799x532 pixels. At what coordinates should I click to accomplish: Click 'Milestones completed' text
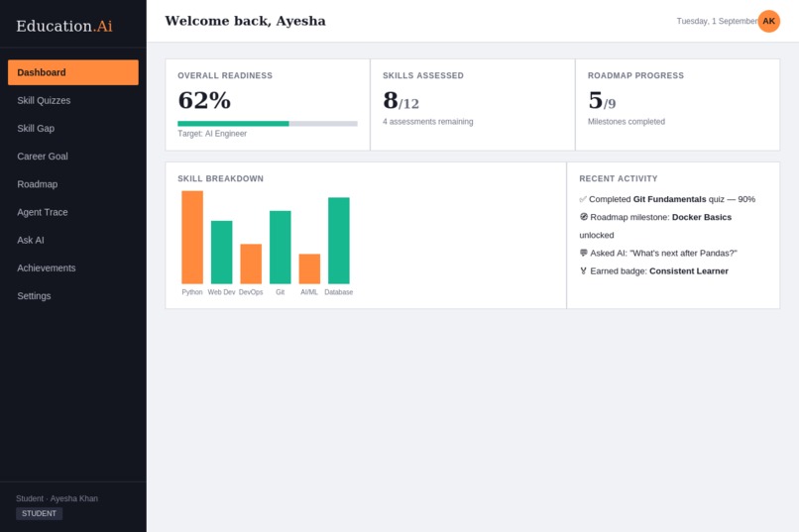[627, 122]
